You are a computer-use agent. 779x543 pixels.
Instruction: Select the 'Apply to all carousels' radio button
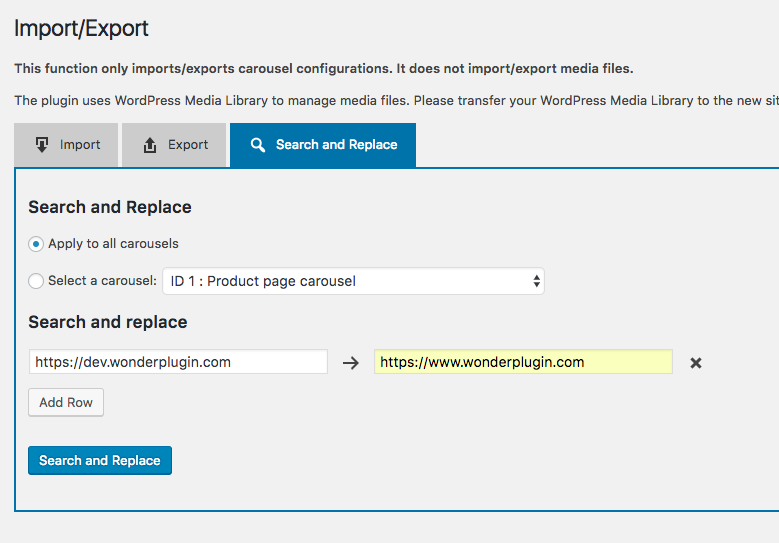pos(37,244)
